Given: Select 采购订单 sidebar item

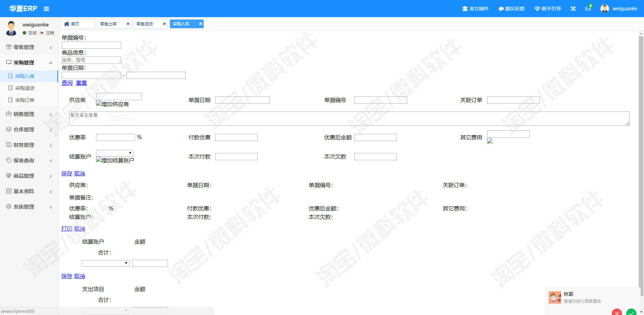Looking at the screenshot, I should (29, 100).
